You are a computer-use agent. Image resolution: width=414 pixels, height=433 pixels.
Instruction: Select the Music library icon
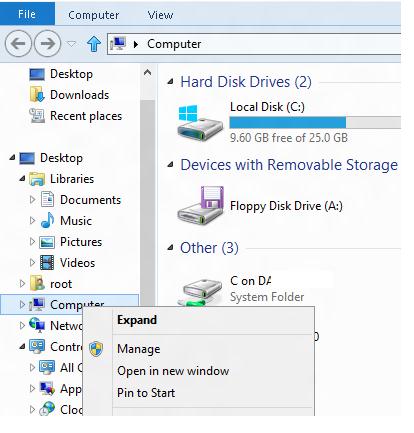click(47, 221)
